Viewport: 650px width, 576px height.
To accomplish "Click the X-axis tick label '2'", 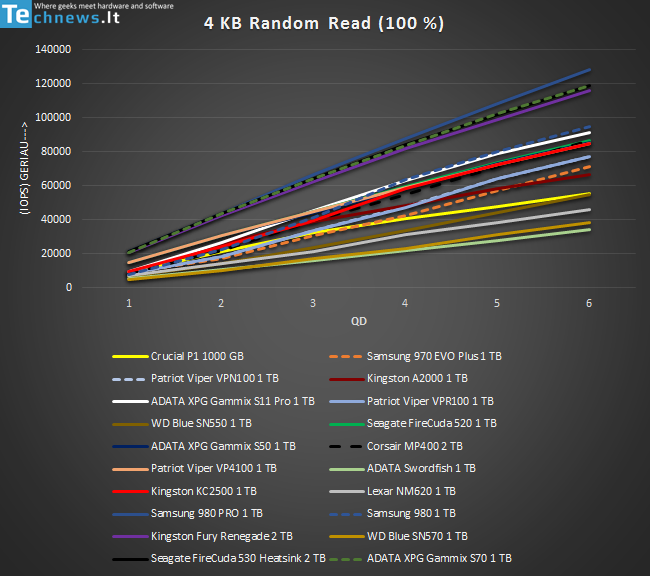I will pos(221,304).
